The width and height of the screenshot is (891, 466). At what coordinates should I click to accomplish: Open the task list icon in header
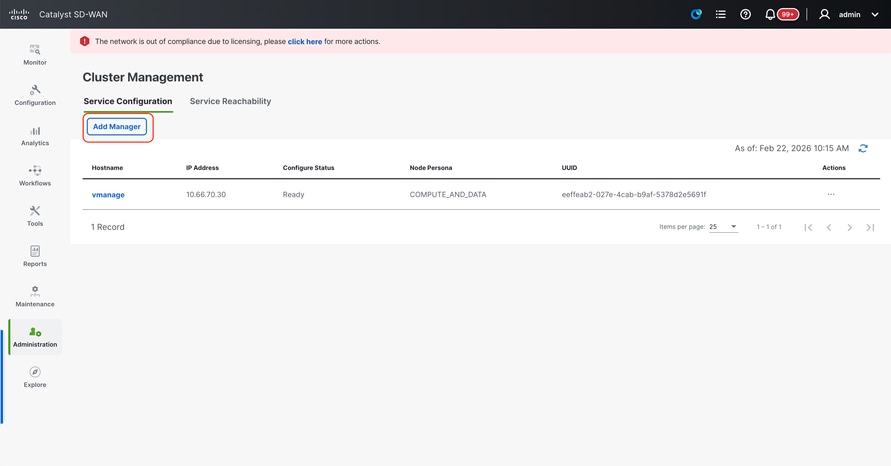[x=720, y=15]
